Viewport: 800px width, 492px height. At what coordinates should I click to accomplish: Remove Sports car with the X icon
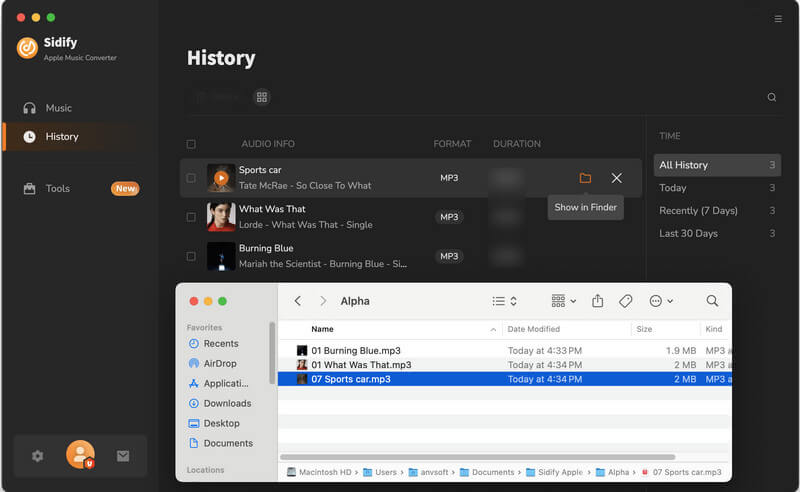tap(616, 178)
